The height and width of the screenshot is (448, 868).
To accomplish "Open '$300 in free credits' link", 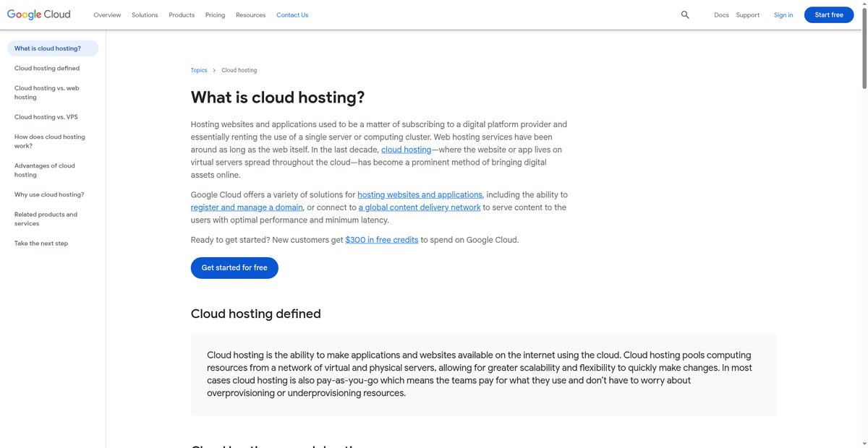I will click(381, 240).
